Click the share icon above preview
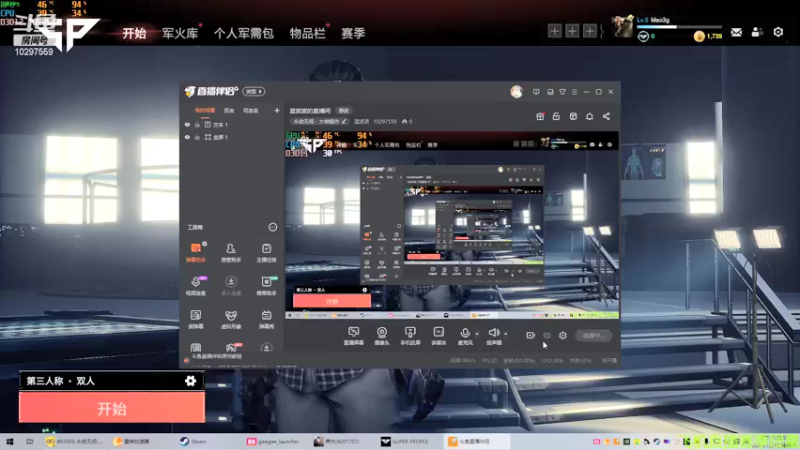800x450 pixels. [x=606, y=116]
